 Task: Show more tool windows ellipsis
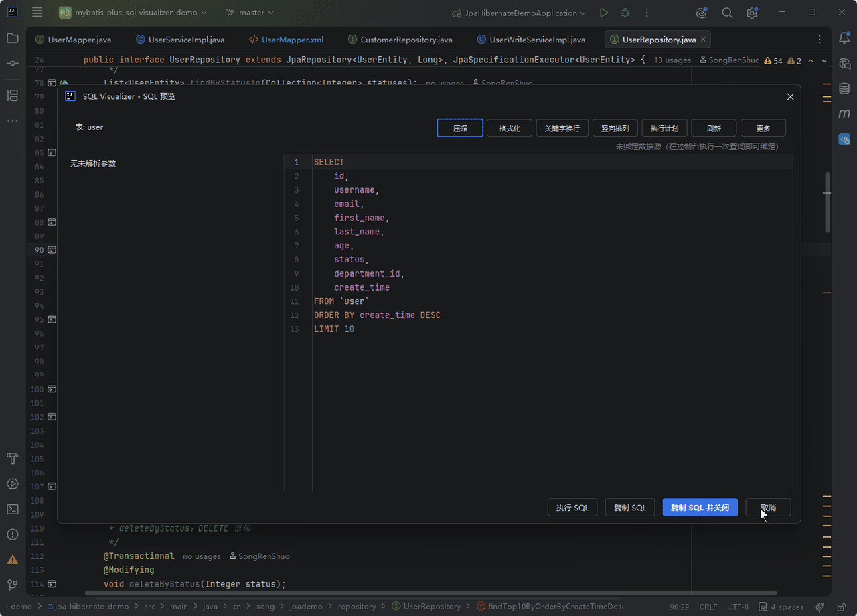click(x=13, y=121)
